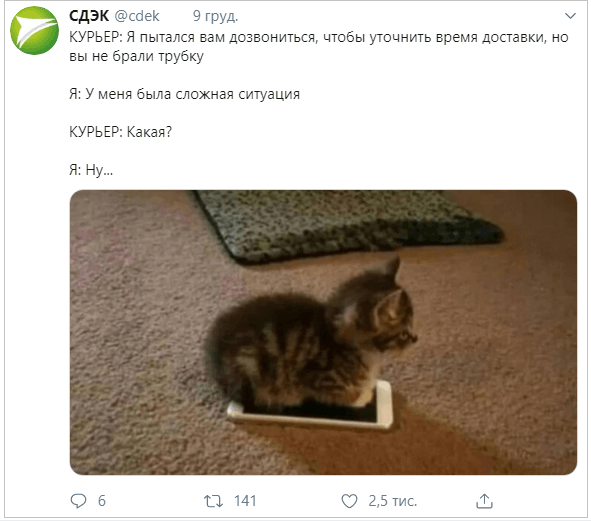Click the white phone under the kitten
This screenshot has width=591, height=521.
tap(311, 409)
